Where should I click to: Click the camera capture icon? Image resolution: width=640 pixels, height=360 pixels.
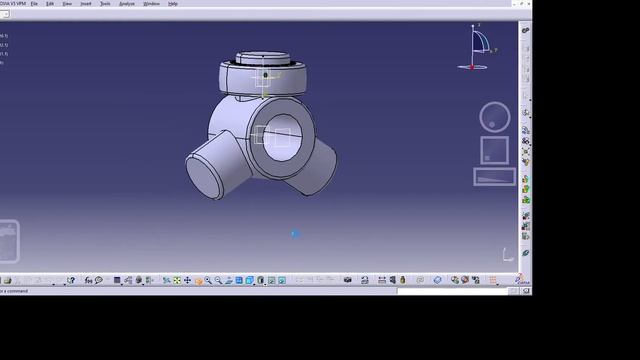[348, 280]
